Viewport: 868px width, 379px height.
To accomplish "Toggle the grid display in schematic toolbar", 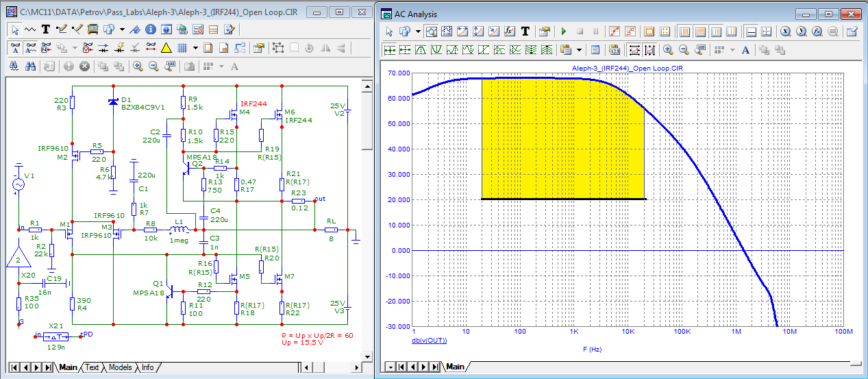I will click(182, 48).
